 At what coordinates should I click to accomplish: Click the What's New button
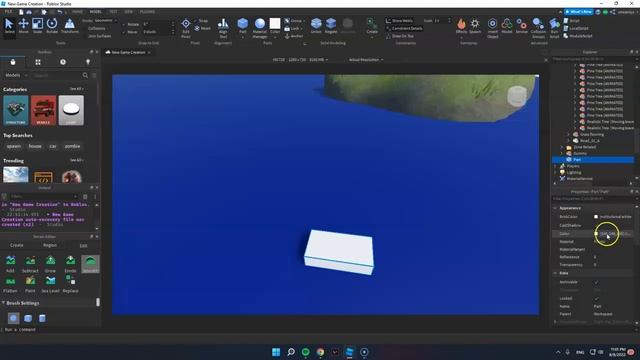[579, 12]
